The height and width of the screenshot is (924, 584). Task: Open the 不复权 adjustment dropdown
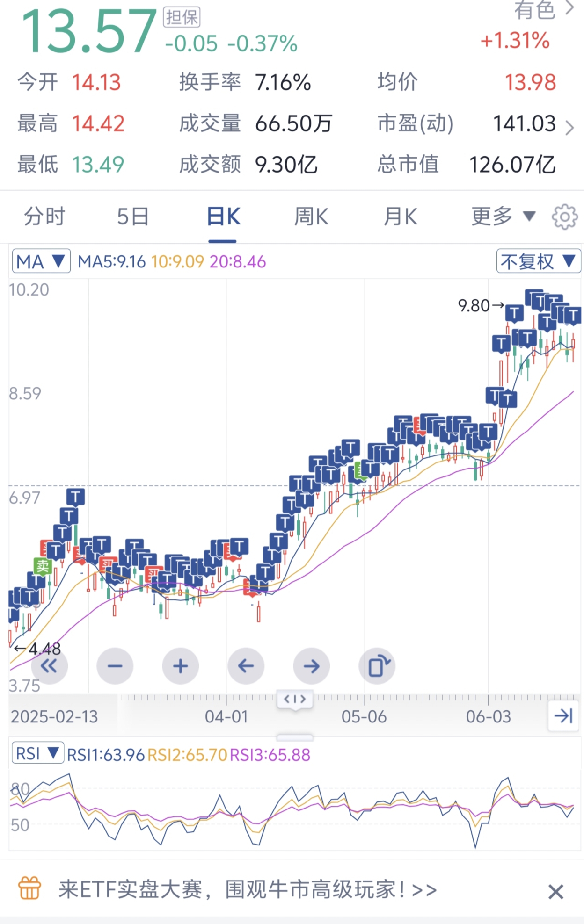pos(538,261)
